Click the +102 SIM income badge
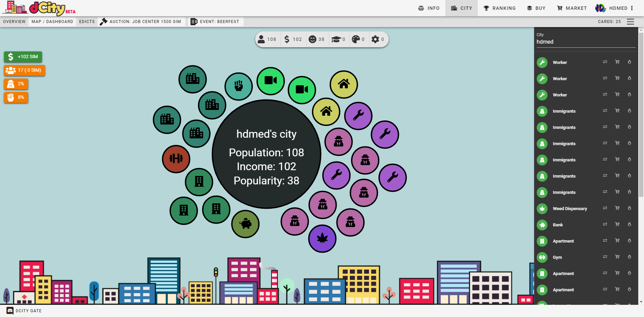 tap(23, 57)
